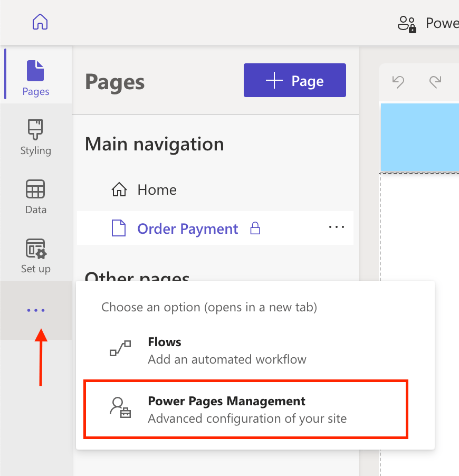This screenshot has height=476, width=459.
Task: Open the Data workspace
Action: [x=36, y=196]
